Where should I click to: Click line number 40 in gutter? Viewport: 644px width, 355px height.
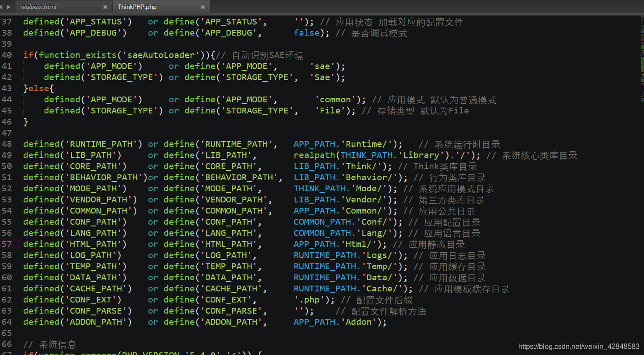click(x=7, y=55)
